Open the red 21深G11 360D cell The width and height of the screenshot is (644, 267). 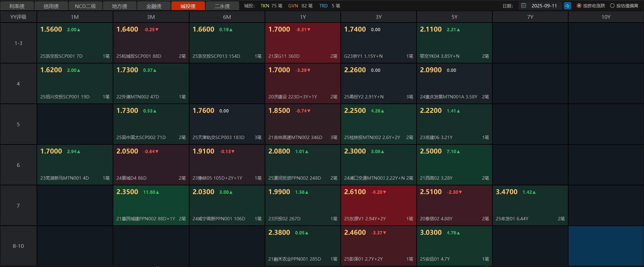click(x=303, y=43)
